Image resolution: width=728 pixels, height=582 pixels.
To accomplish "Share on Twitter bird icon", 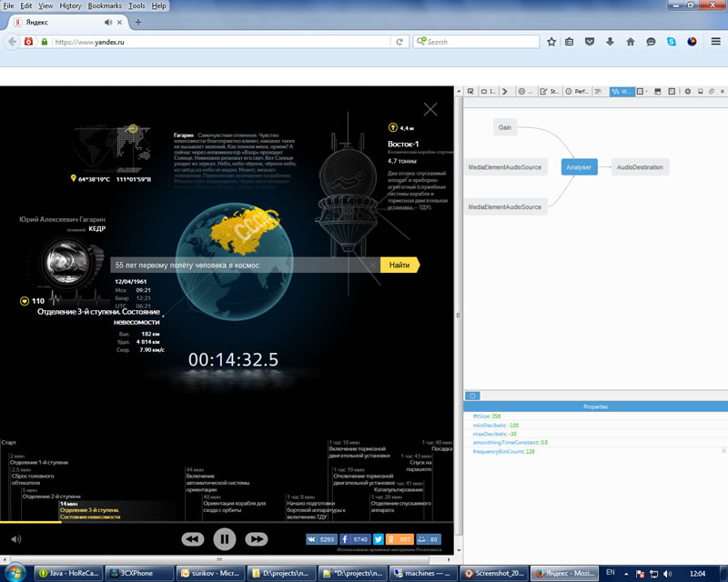I will point(379,539).
